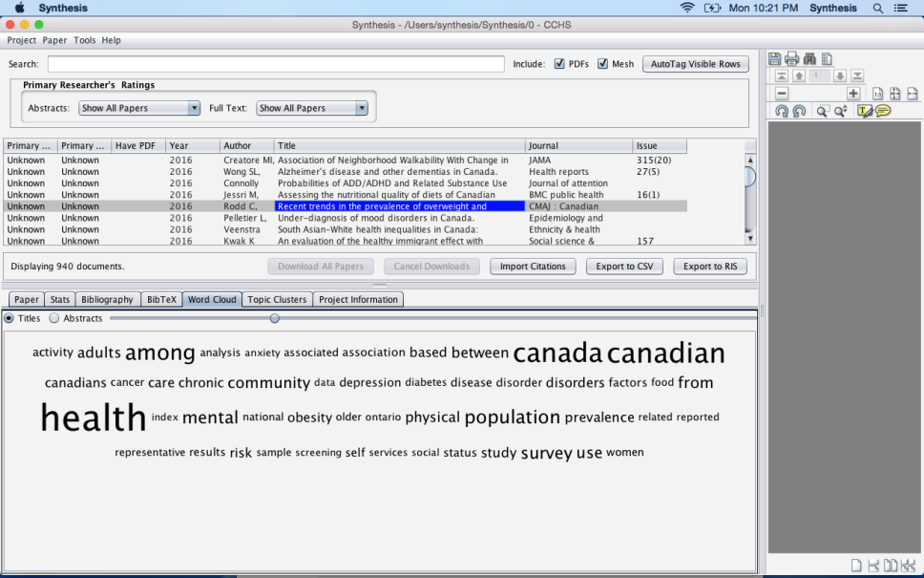Click the save icon in PDF viewer toolbar
The image size is (924, 578).
pos(774,58)
